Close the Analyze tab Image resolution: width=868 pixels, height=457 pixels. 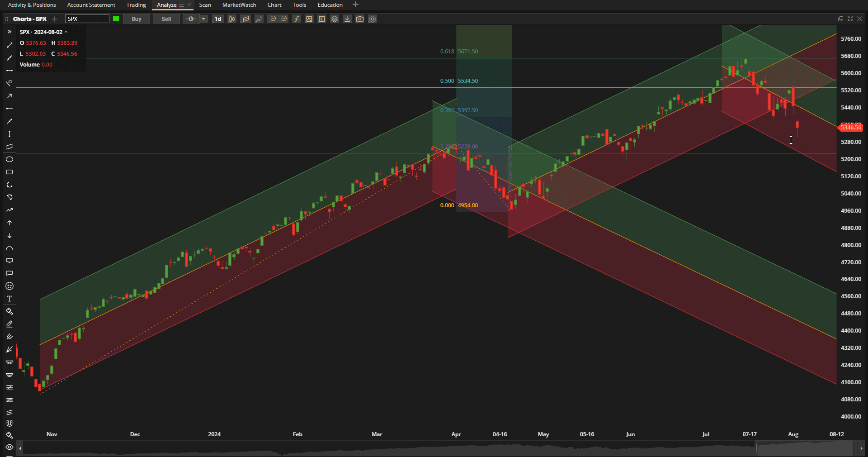(x=189, y=5)
